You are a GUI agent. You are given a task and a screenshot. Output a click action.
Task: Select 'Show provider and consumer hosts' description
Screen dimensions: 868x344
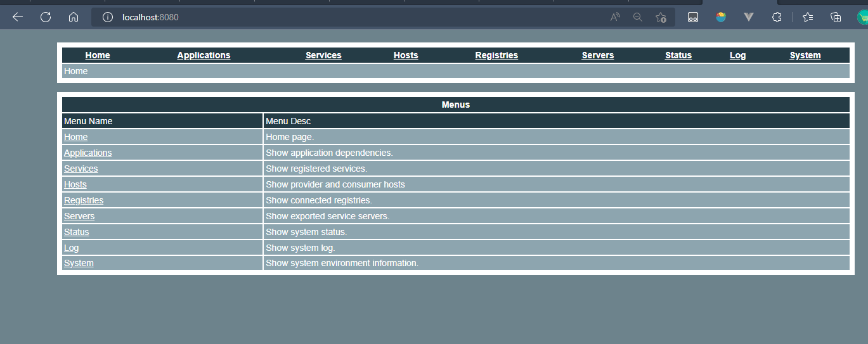click(335, 184)
